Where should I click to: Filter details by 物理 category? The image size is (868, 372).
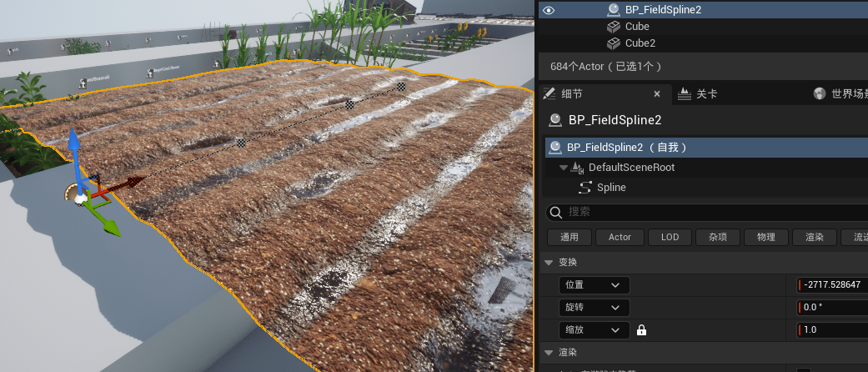766,237
